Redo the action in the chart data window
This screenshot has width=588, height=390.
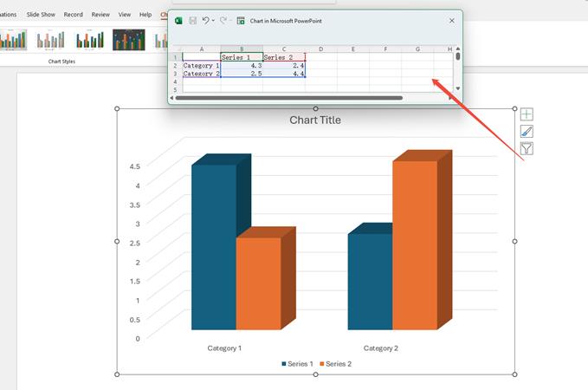tap(223, 21)
